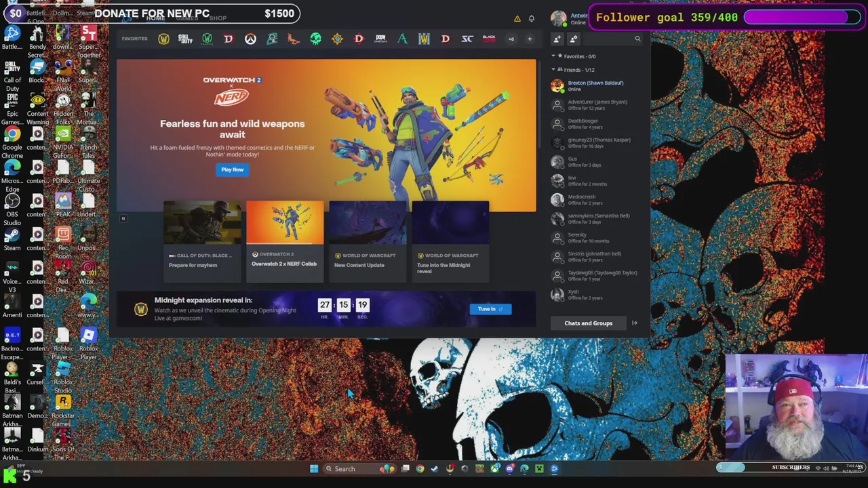
Task: Select friend gmuney23 (Thomas Kaspar)
Action: (x=595, y=143)
